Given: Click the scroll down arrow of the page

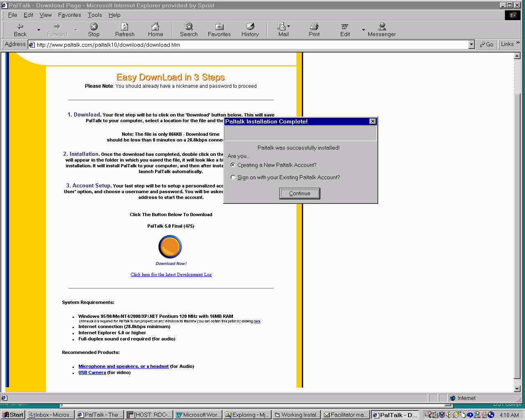Looking at the screenshot, I should point(517,389).
